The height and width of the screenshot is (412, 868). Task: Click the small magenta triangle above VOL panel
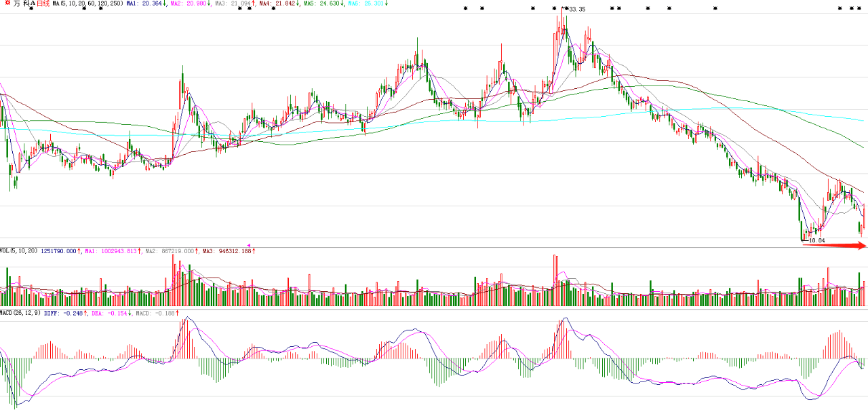pyautogui.click(x=249, y=245)
